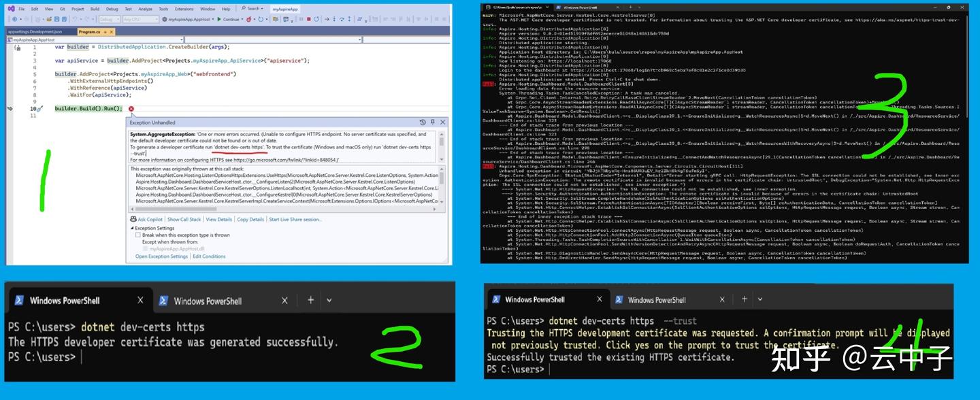Viewport: 980px width, 400px height.
Task: Toggle the myAspireApp.AppHost.dll exception condition
Action: click(x=145, y=248)
